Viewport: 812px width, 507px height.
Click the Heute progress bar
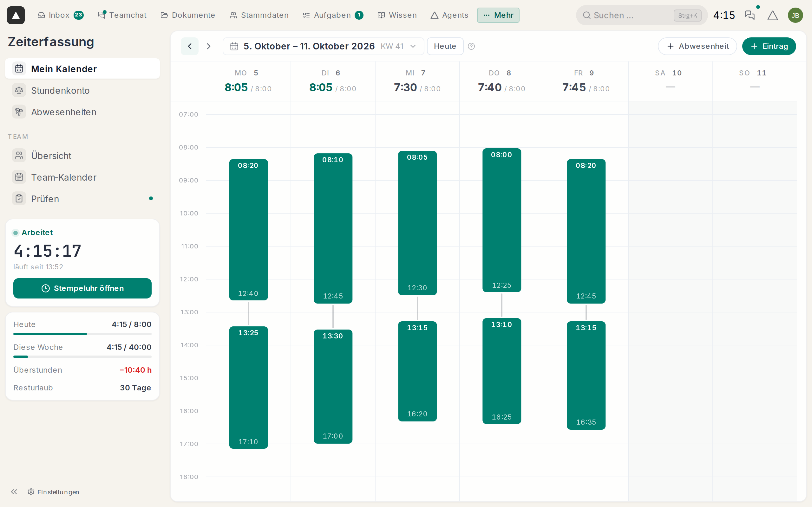(82, 334)
